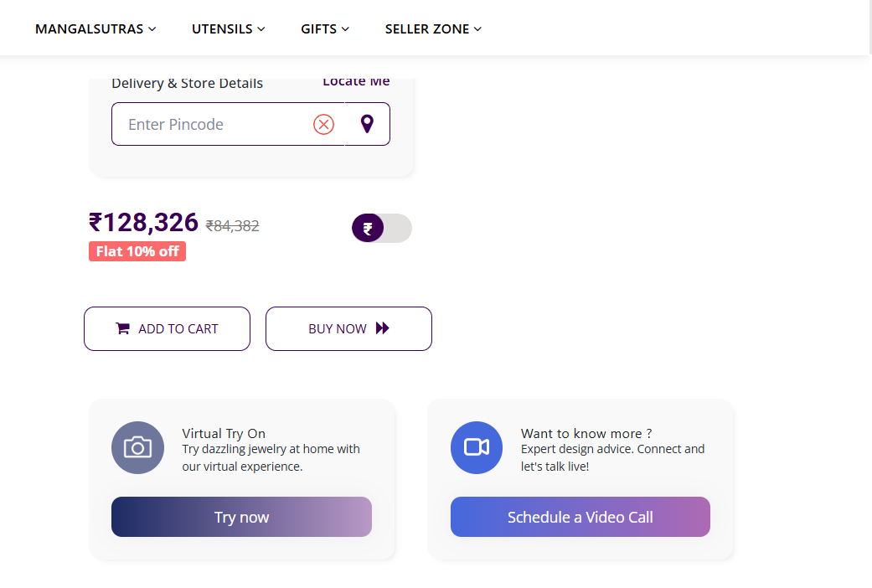Expand the UTENSILS dropdown chevron

click(x=261, y=28)
